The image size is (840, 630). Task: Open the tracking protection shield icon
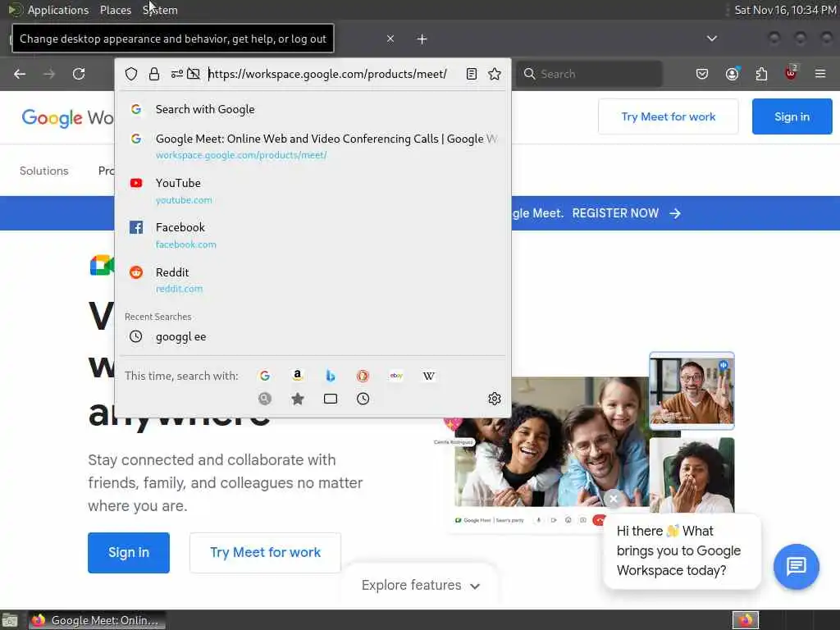pos(131,74)
